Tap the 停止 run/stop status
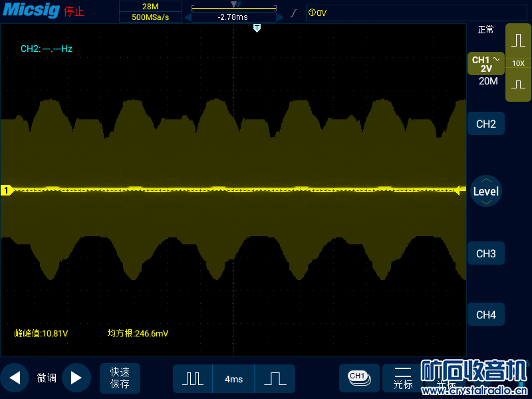This screenshot has width=532, height=399. [x=74, y=11]
